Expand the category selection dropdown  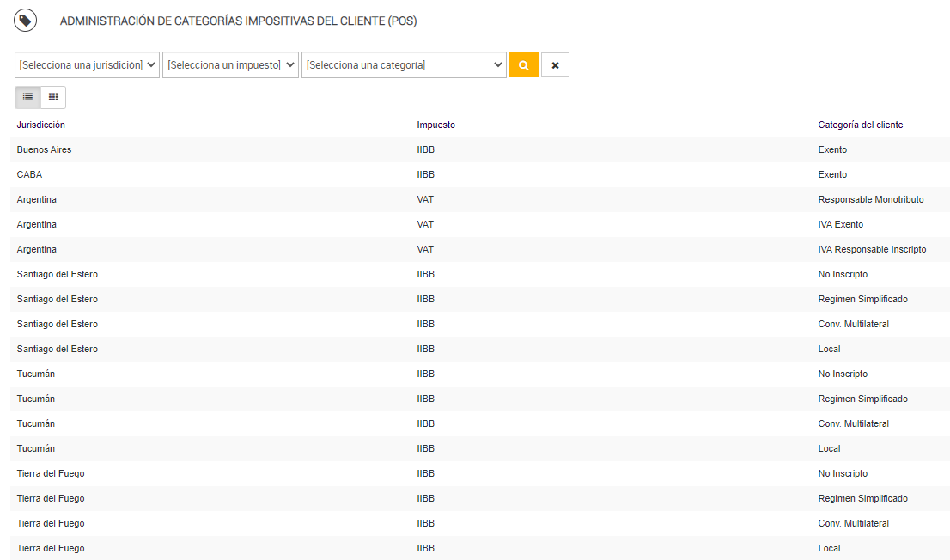pyautogui.click(x=404, y=65)
